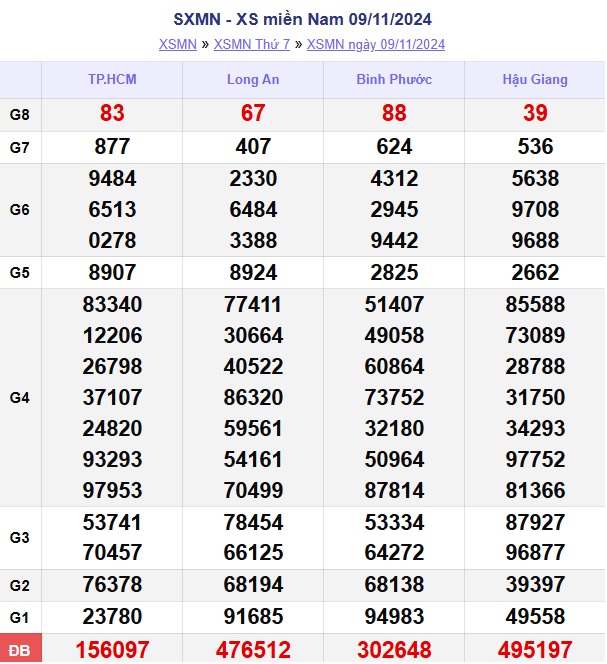Click the G2 number 68194
This screenshot has height=664, width=607.
(x=253, y=585)
